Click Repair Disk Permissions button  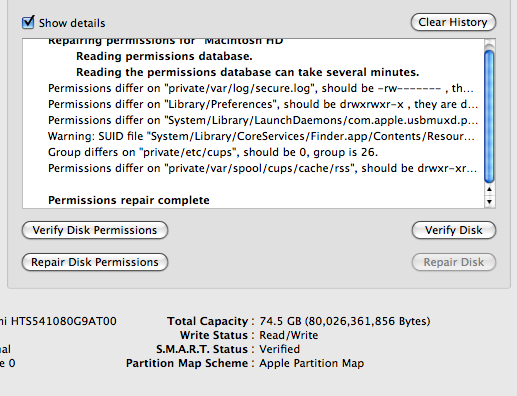[x=95, y=262]
